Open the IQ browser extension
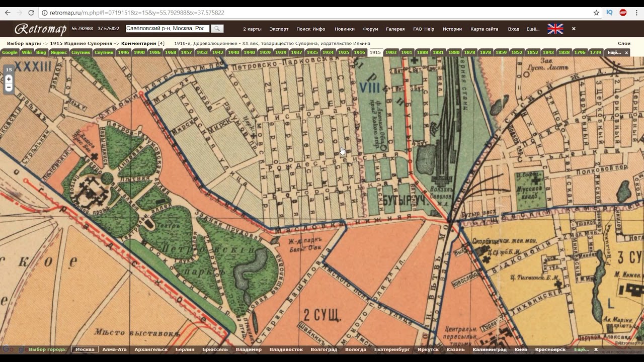Image resolution: width=644 pixels, height=362 pixels. pos(609,13)
